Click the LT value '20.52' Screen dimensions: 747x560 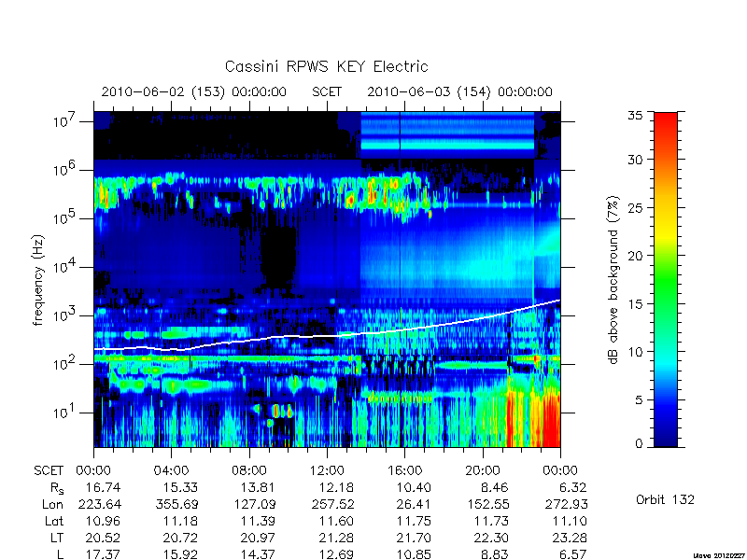(103, 538)
